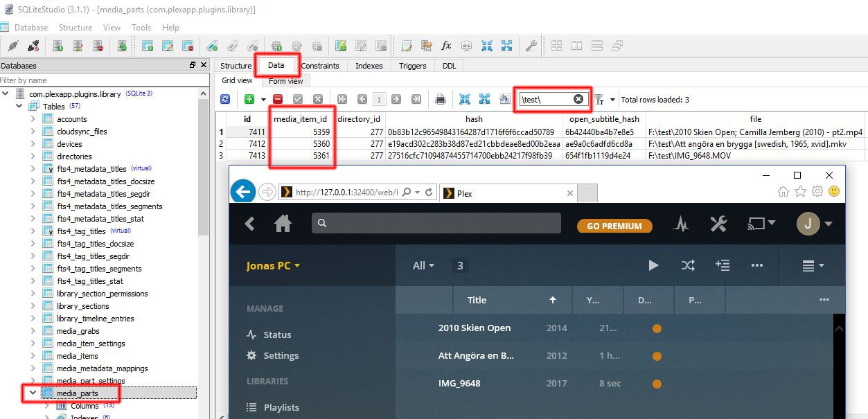
Task: Sort by media_item_id column header
Action: pyautogui.click(x=300, y=119)
